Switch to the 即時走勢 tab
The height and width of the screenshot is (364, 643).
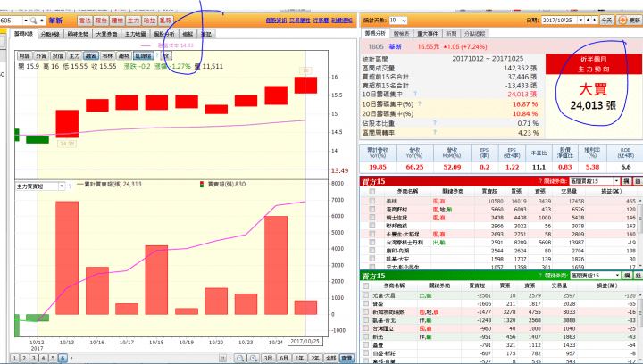click(x=78, y=35)
